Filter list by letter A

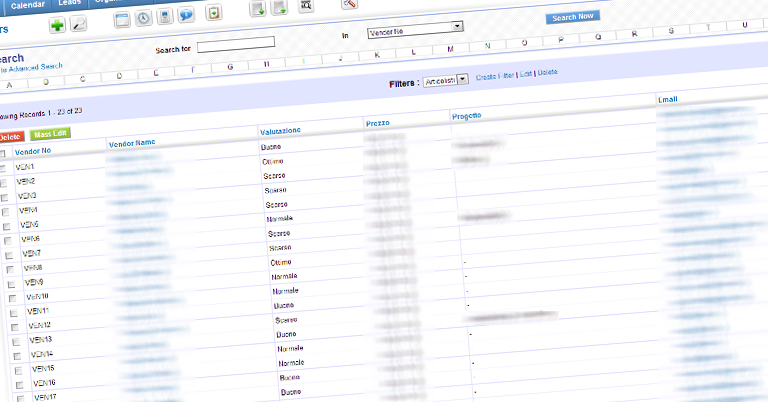point(9,85)
